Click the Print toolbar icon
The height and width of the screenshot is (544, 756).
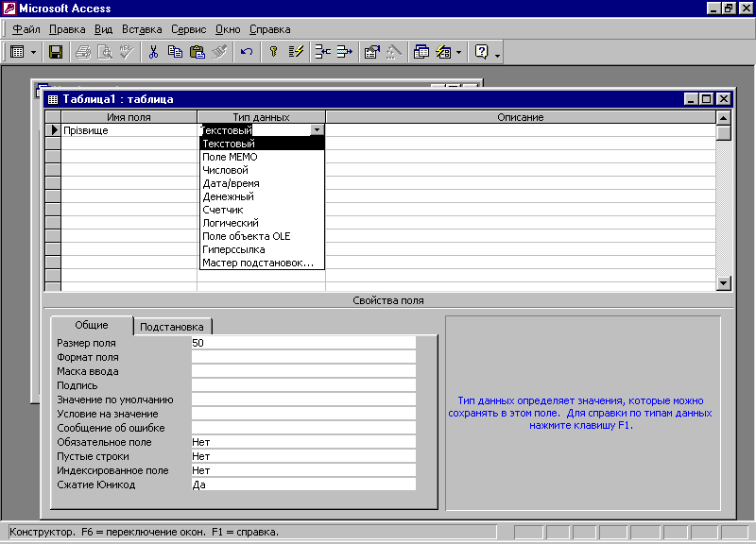pyautogui.click(x=83, y=52)
